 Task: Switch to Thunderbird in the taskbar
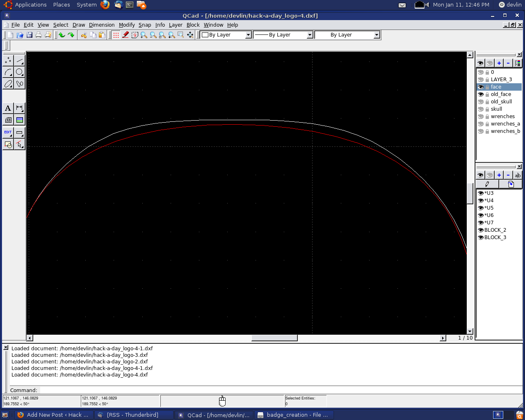(132, 415)
